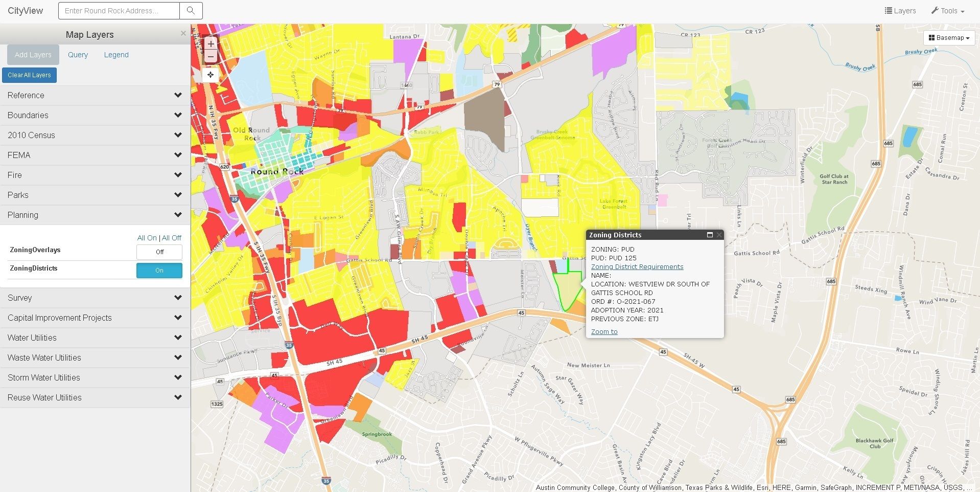Switch to the Query tab
980x492 pixels.
click(78, 55)
